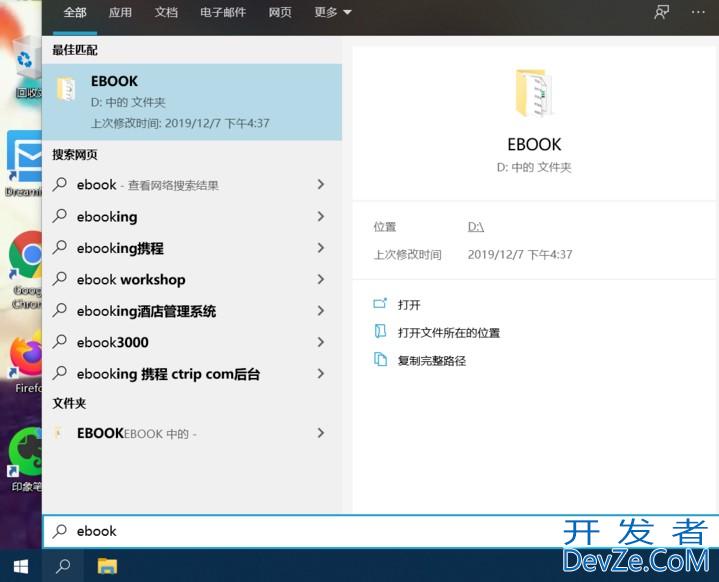Switch to the 文档 tab
719x582 pixels.
tap(166, 13)
